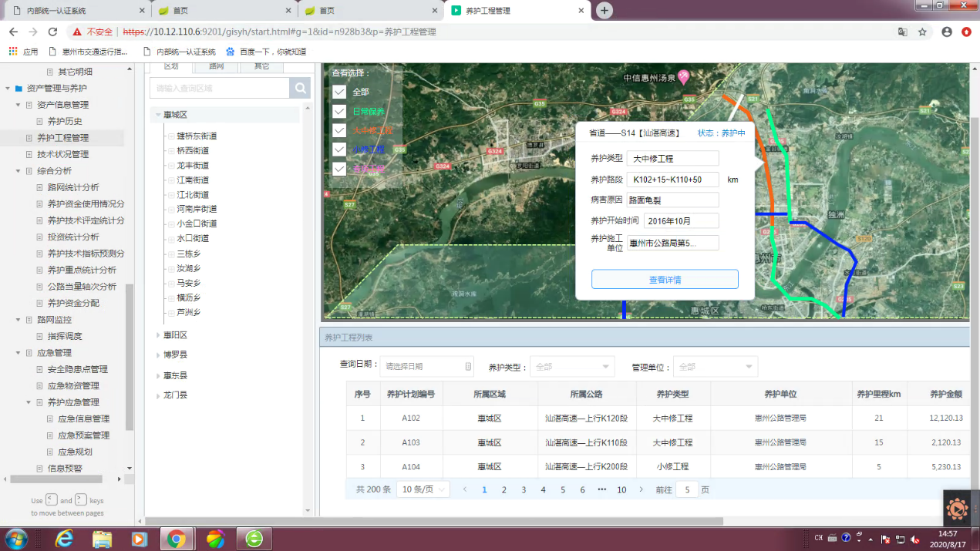
Task: Uncheck the 日常保养 map layer checkbox
Action: (x=339, y=112)
